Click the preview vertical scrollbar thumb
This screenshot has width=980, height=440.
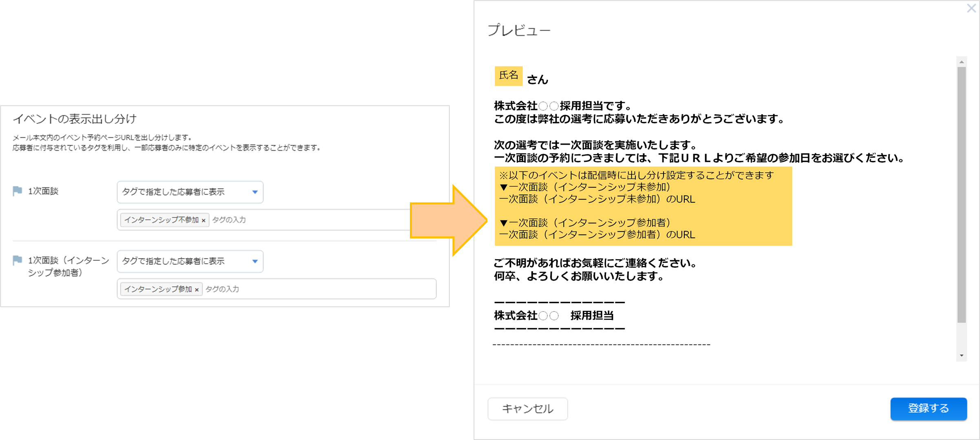coord(962,195)
